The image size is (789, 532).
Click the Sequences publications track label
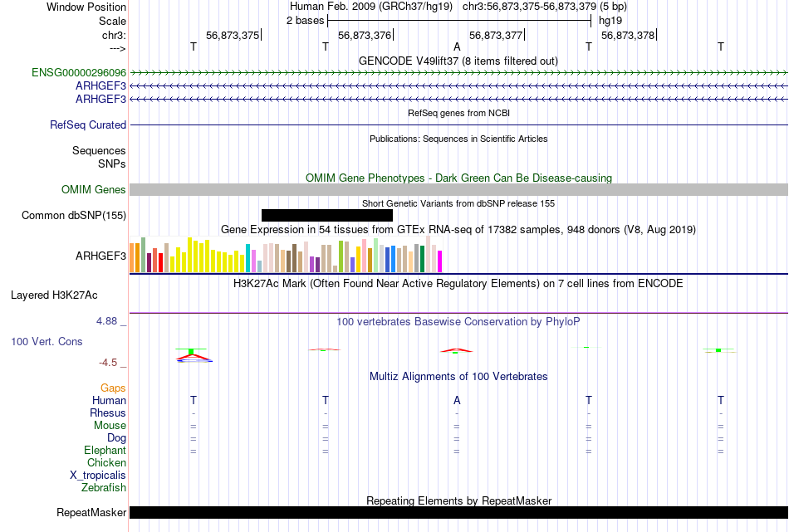[99, 150]
